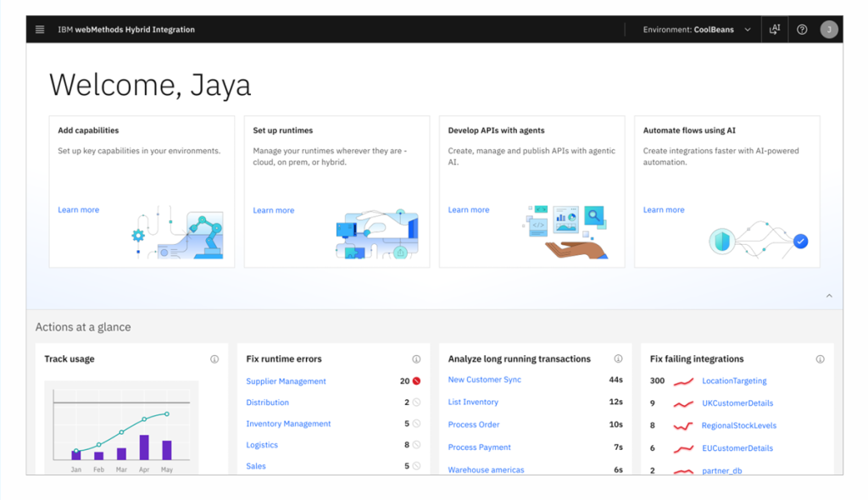Open the user profile avatar

829,30
